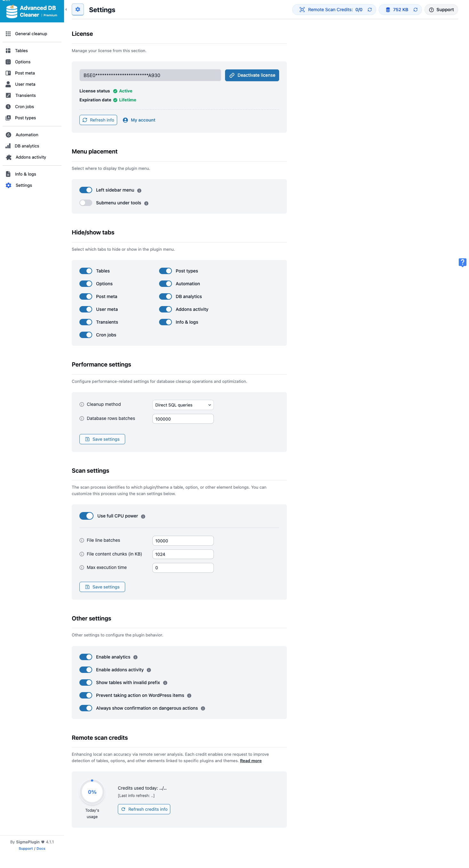
Task: Click the 752 KB database size indicator
Action: point(400,10)
